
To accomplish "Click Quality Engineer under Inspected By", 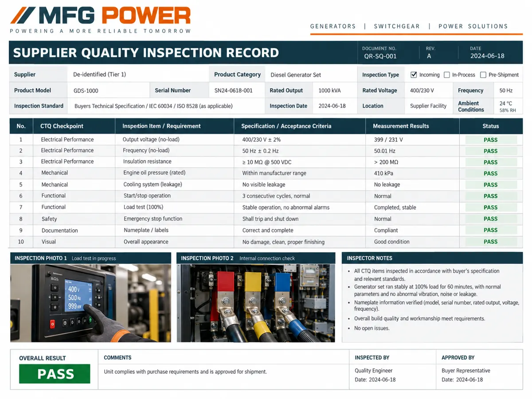I will point(374,371).
